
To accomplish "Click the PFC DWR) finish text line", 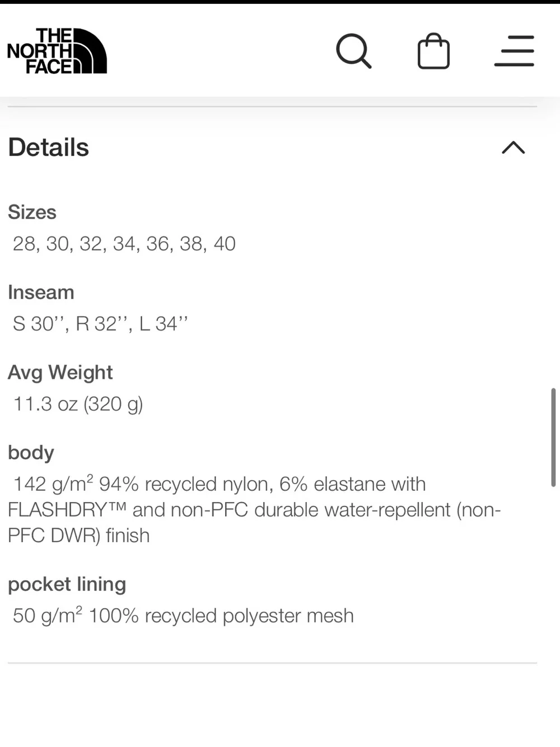I will (x=79, y=536).
